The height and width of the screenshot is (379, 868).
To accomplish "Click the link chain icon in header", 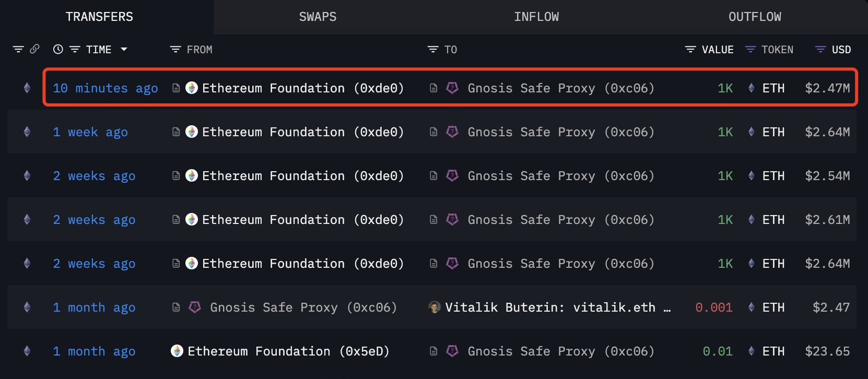I will 34,49.
